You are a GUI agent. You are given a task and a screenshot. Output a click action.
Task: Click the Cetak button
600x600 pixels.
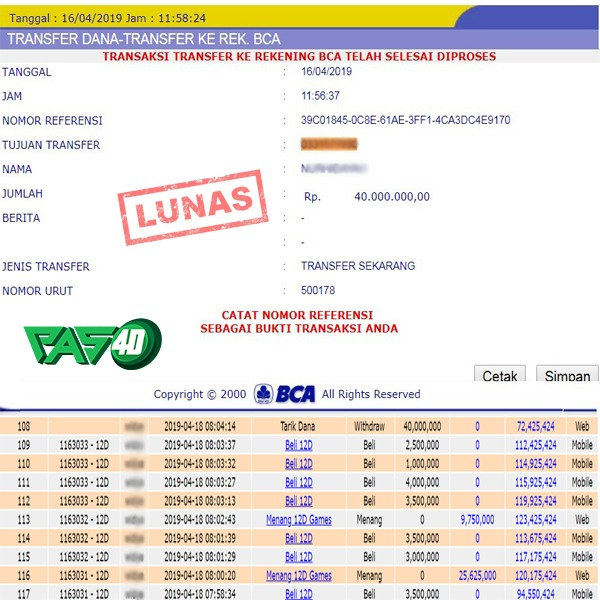[499, 374]
